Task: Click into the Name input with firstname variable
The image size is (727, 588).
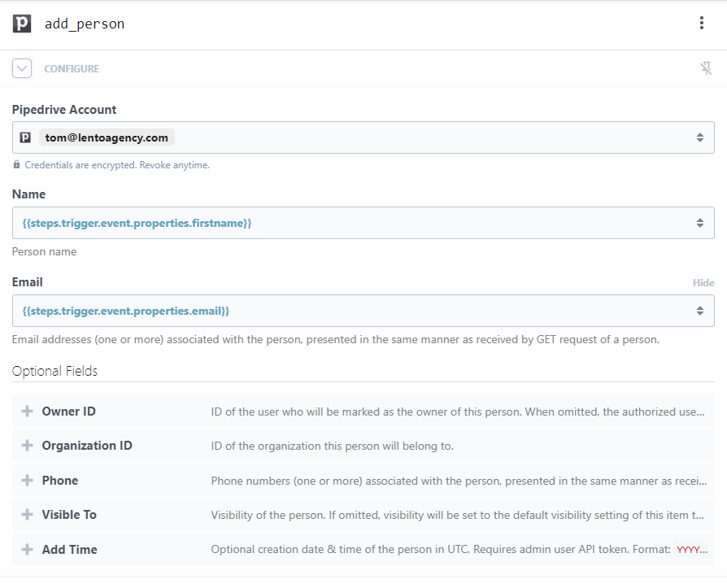Action: [363, 223]
